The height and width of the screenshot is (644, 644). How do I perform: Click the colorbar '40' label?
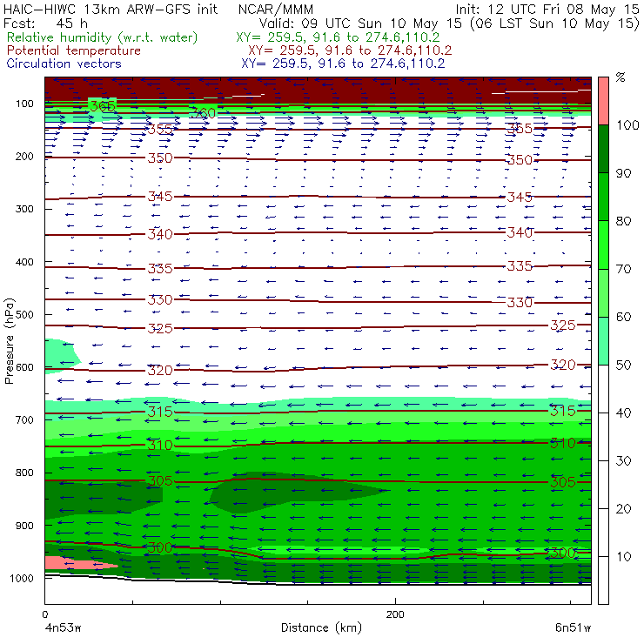coord(623,413)
